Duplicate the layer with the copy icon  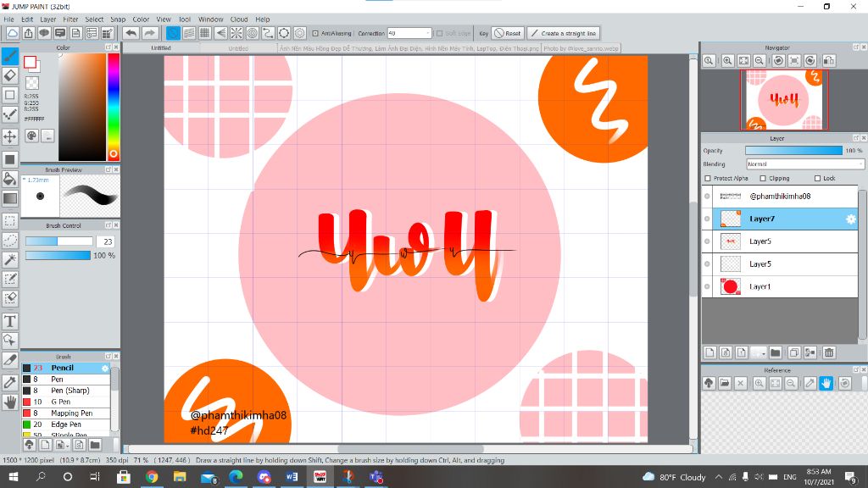[793, 352]
